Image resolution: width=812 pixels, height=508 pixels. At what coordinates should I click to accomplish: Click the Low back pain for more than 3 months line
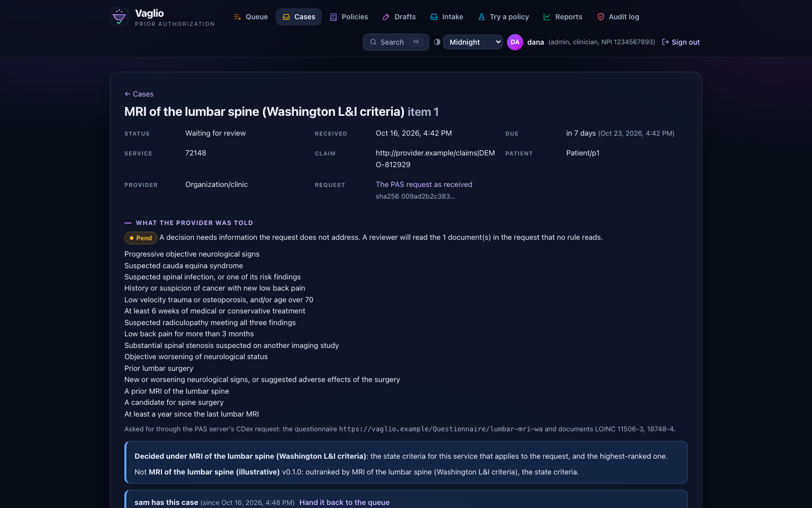click(x=189, y=334)
